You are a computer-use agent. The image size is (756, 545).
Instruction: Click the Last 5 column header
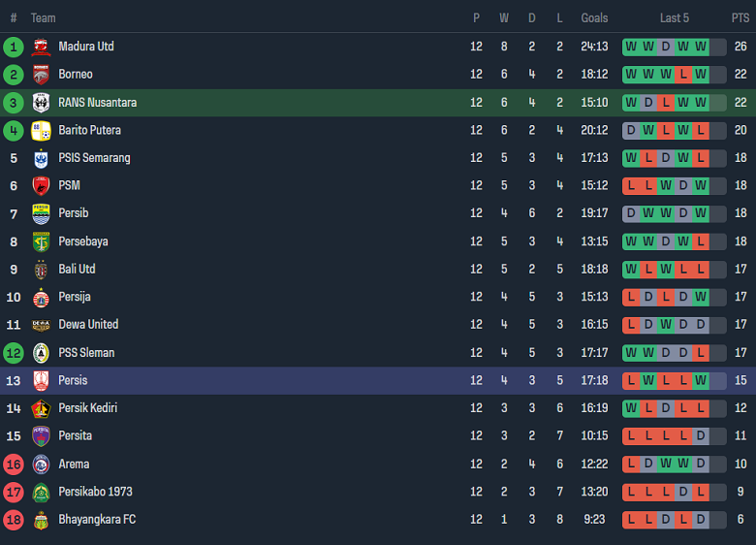click(x=675, y=17)
